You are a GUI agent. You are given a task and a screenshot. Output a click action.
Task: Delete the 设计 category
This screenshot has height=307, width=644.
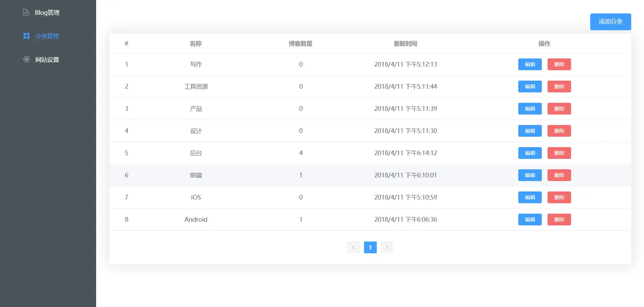point(559,131)
